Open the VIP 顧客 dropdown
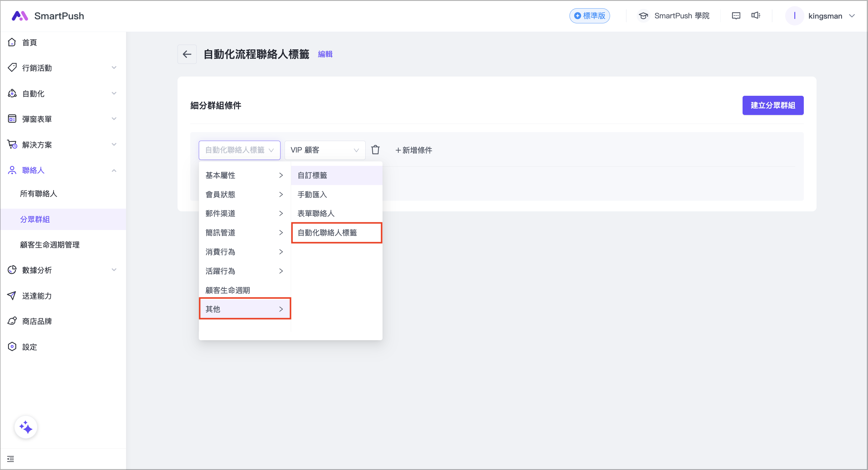 (x=325, y=150)
